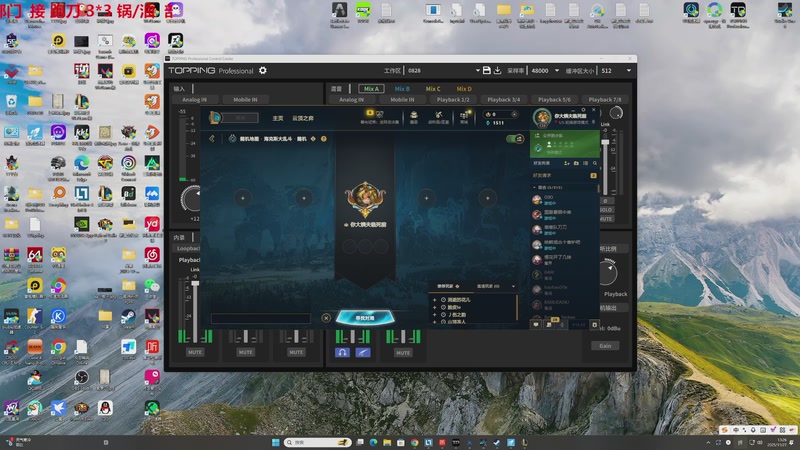Click the taskbar search box

(318, 442)
